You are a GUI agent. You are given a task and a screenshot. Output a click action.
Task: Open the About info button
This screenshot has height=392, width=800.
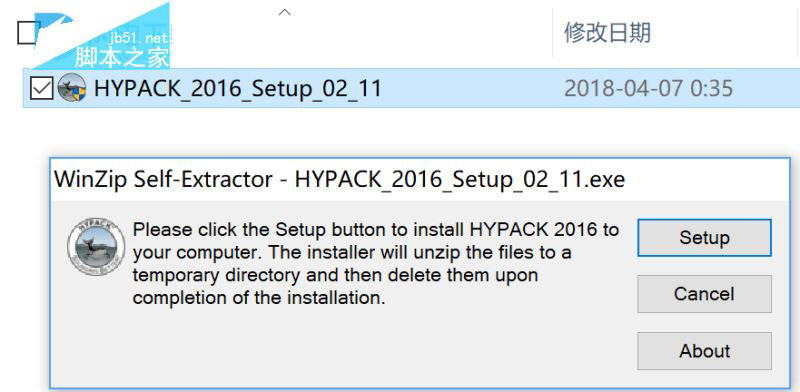click(x=704, y=351)
